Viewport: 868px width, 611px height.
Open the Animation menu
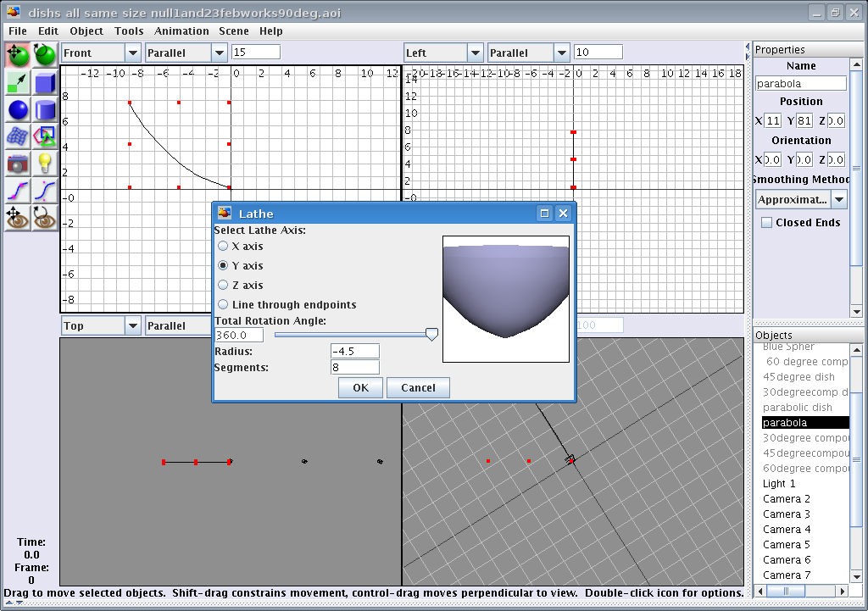[x=181, y=31]
